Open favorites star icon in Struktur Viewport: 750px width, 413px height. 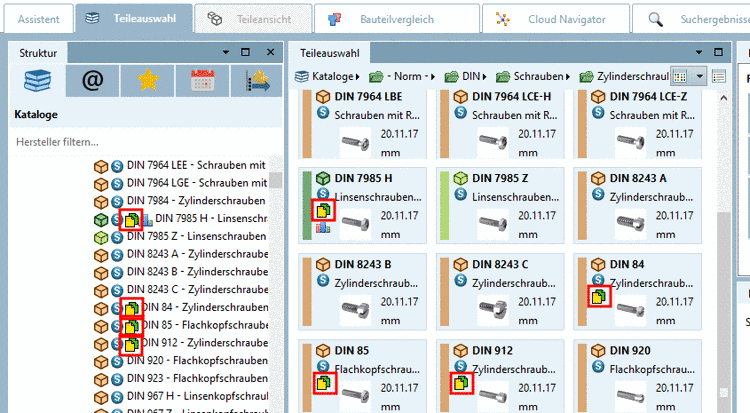pos(148,80)
